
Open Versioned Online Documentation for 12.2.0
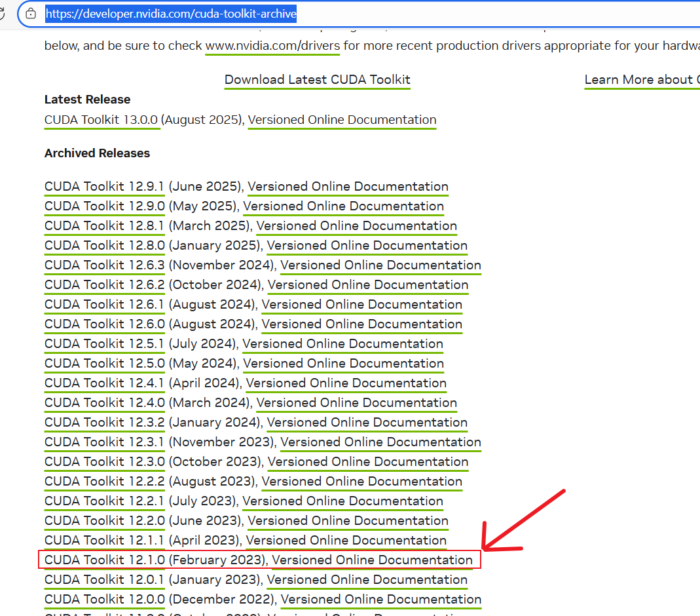click(x=348, y=520)
